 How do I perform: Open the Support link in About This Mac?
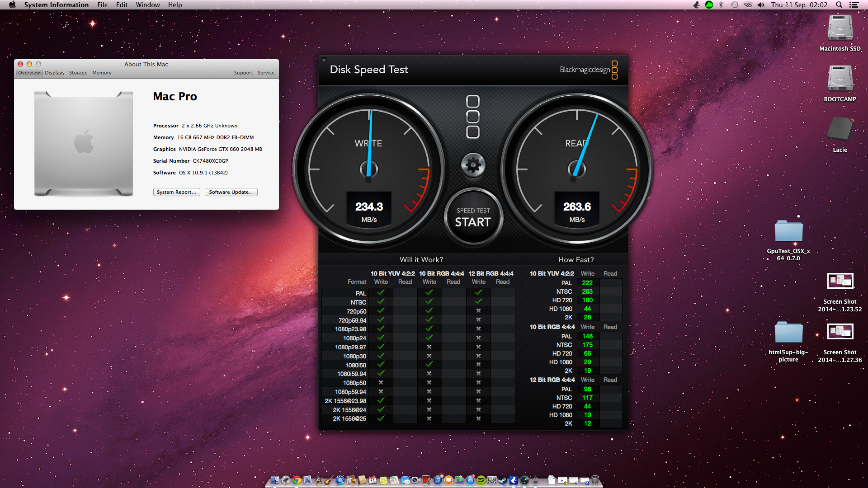click(243, 73)
